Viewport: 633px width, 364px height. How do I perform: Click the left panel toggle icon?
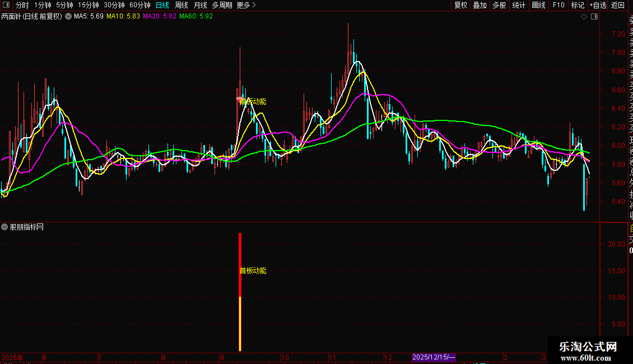(7, 5)
